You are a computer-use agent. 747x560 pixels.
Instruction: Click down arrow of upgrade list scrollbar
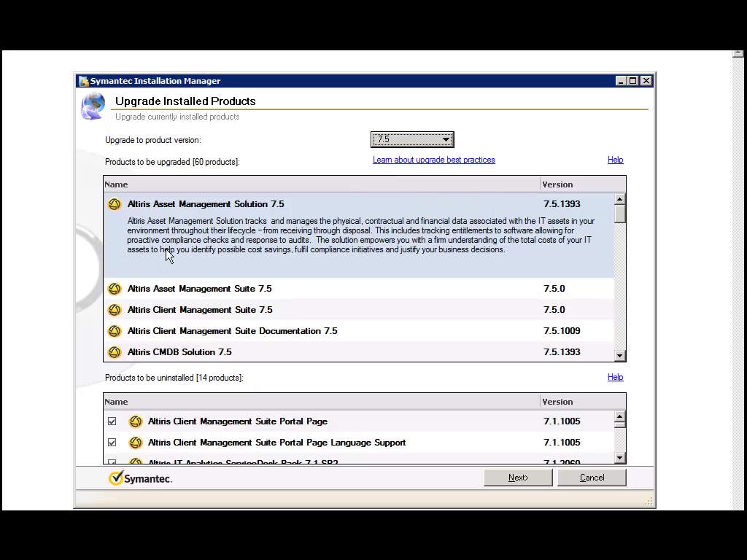[619, 356]
